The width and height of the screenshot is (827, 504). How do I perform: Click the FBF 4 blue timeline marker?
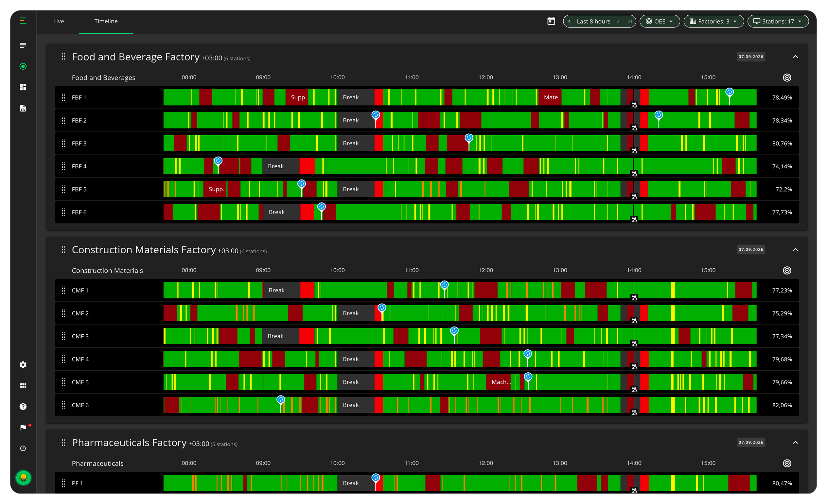[x=218, y=161]
